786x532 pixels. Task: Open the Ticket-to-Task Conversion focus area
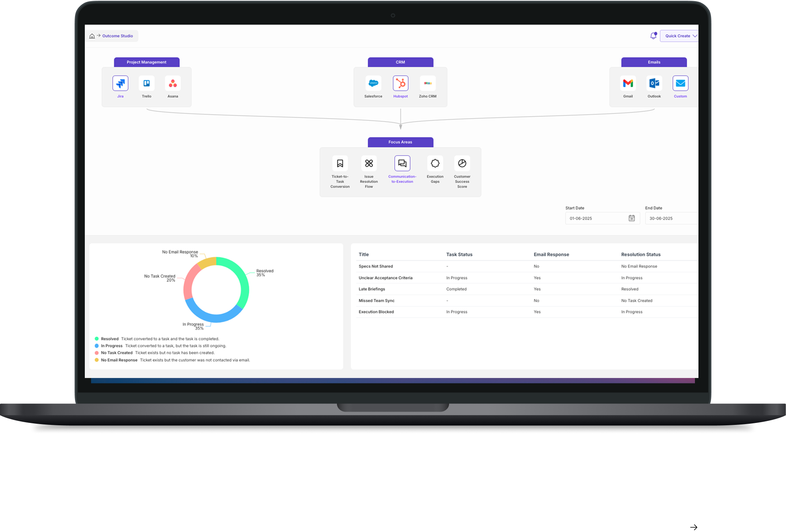pos(340,163)
